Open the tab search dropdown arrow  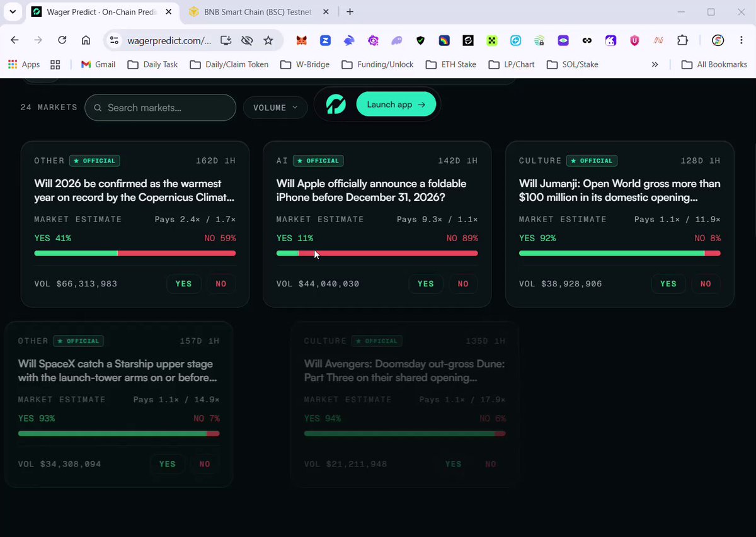click(13, 12)
